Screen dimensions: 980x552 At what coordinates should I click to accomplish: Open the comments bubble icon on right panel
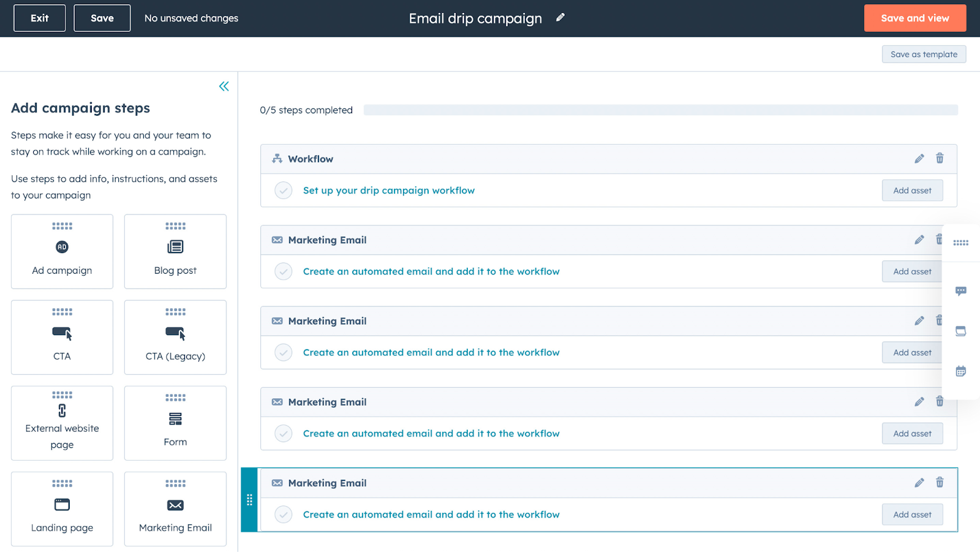point(960,291)
